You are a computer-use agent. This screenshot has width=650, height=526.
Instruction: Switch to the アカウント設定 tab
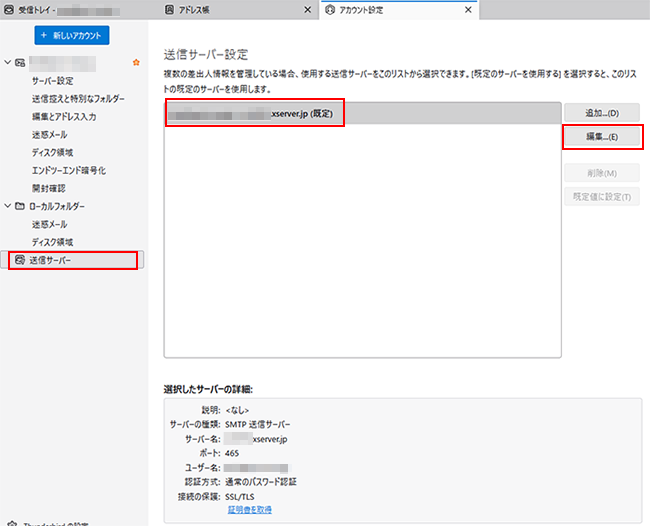click(x=400, y=10)
